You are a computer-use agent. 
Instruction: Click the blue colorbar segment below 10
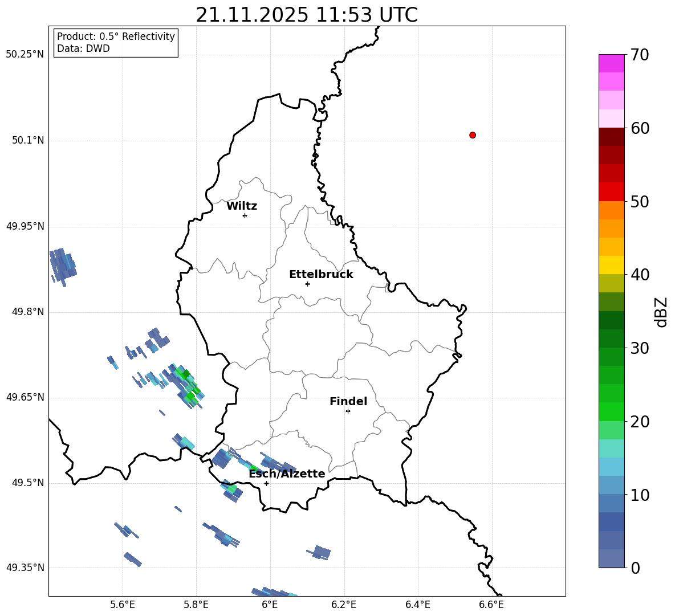(x=611, y=503)
